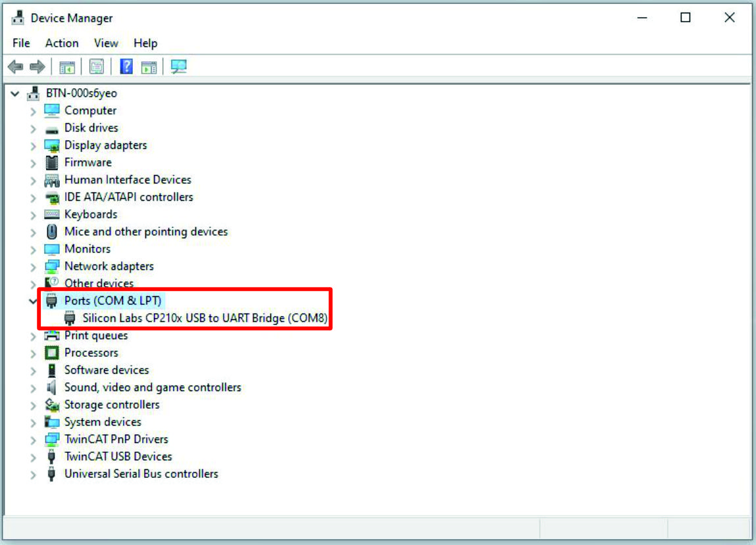Expand the Computer category chevron
756x545 pixels.
33,111
